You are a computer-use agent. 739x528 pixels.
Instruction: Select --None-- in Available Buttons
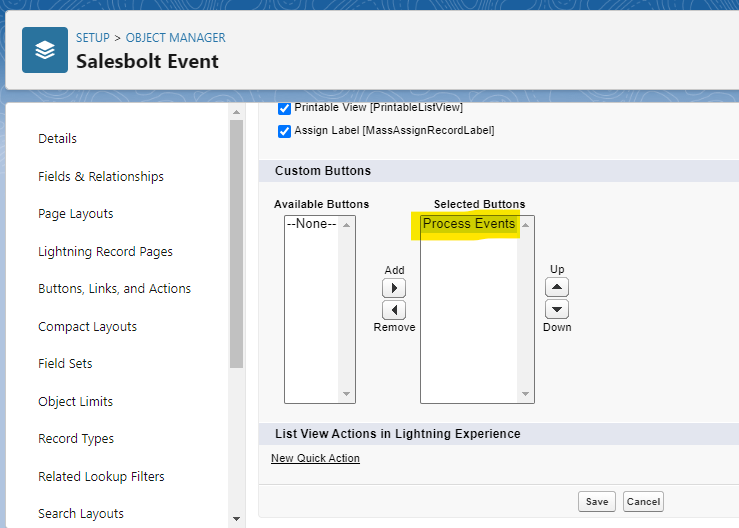point(312,223)
